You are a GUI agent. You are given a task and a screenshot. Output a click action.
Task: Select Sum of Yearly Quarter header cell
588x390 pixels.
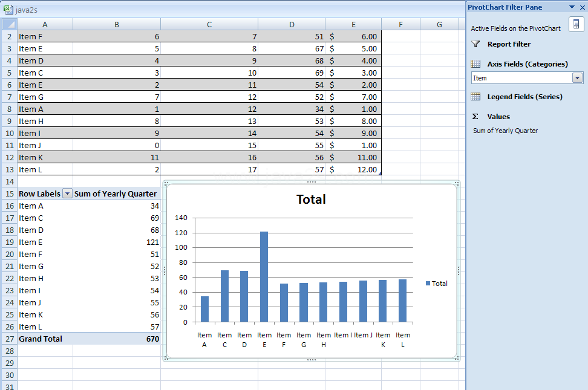tap(117, 193)
